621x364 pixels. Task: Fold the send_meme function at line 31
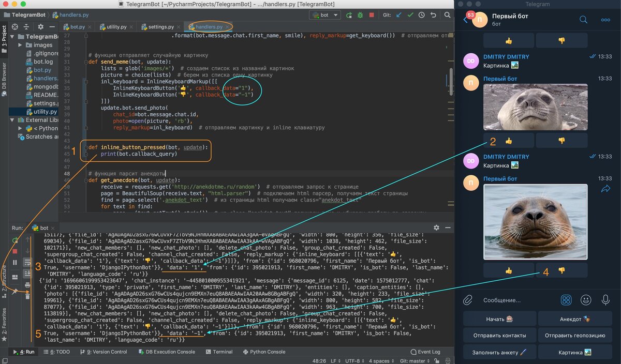coord(86,62)
